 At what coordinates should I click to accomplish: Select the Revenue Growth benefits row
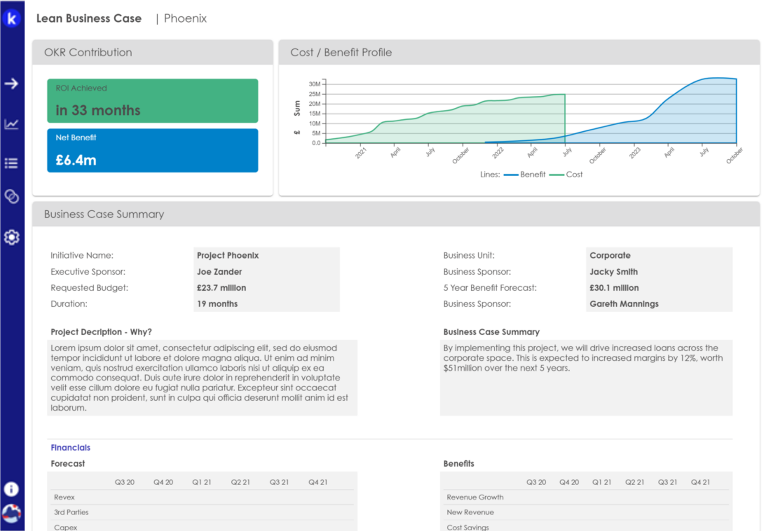[587, 498]
